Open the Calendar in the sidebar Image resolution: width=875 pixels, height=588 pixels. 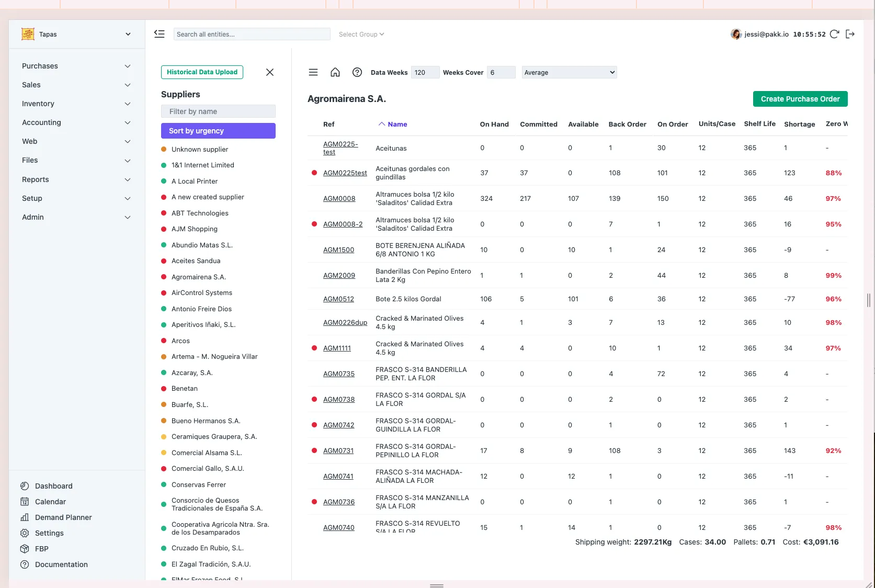50,502
